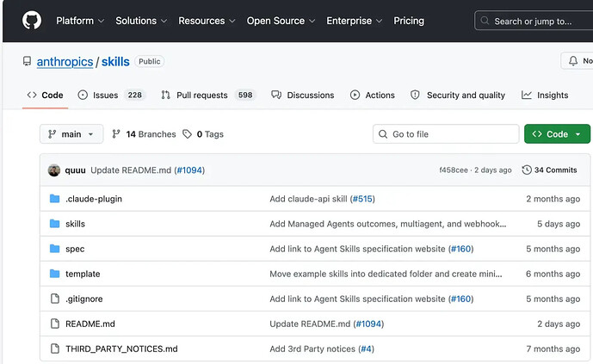
Task: Open the green Code dropdown button
Action: coord(557,133)
